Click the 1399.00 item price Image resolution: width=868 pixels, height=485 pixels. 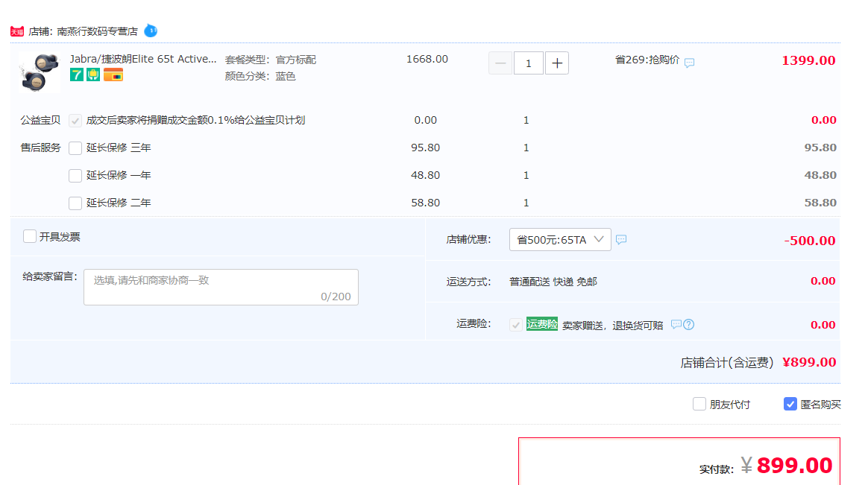[x=808, y=60]
